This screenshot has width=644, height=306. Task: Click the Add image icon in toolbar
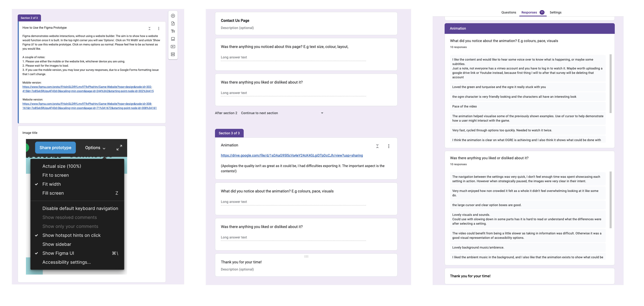coord(173,39)
